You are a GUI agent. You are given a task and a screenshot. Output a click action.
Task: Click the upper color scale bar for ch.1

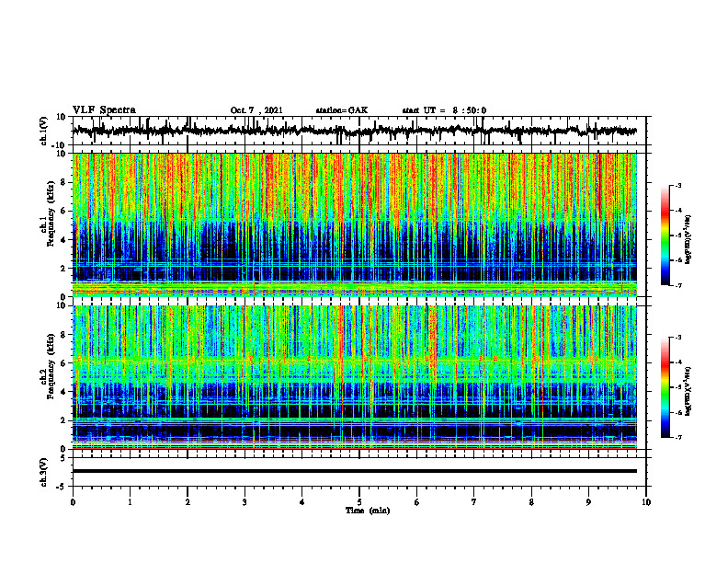665,236
